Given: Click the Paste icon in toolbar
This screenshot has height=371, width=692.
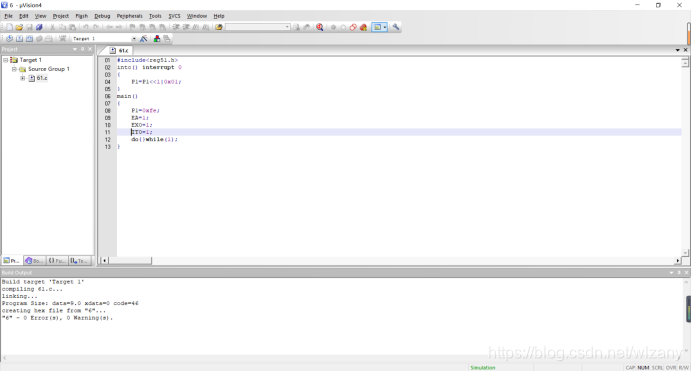Looking at the screenshot, I should pos(72,27).
